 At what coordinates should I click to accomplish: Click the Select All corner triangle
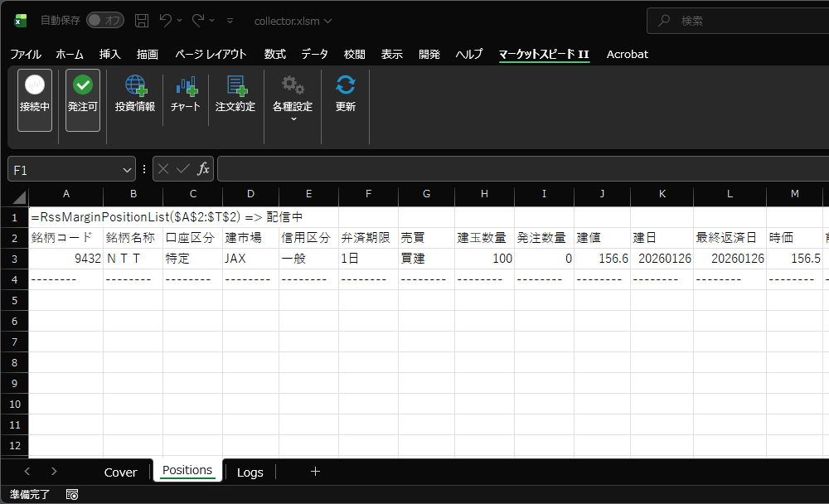click(x=19, y=197)
